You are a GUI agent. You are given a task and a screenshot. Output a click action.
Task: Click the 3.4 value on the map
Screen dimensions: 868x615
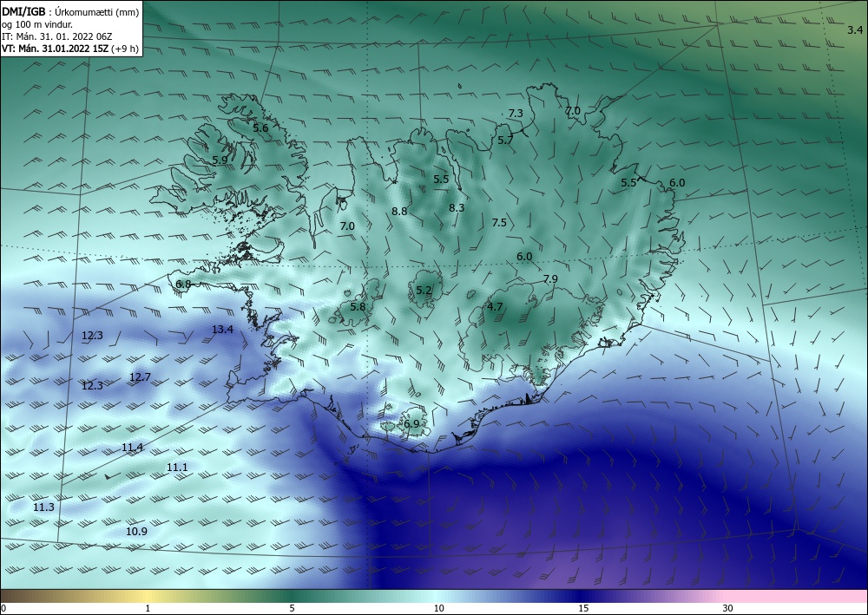point(855,29)
